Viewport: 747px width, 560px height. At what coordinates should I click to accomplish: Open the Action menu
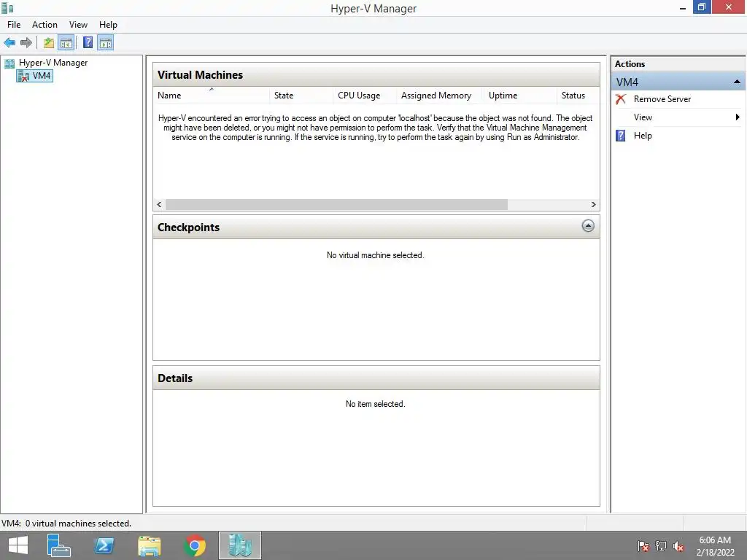tap(44, 25)
